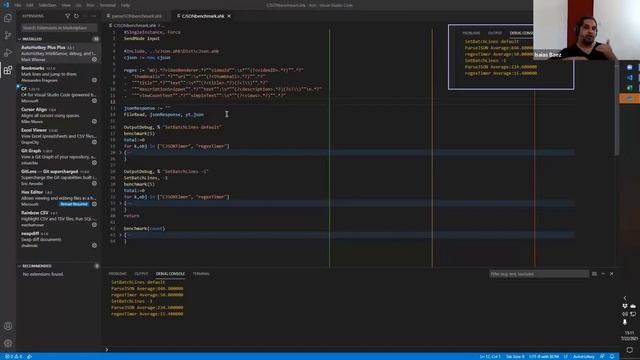640x360 pixels.
Task: Open gear menu for swapdiff extension
Action: point(94,245)
